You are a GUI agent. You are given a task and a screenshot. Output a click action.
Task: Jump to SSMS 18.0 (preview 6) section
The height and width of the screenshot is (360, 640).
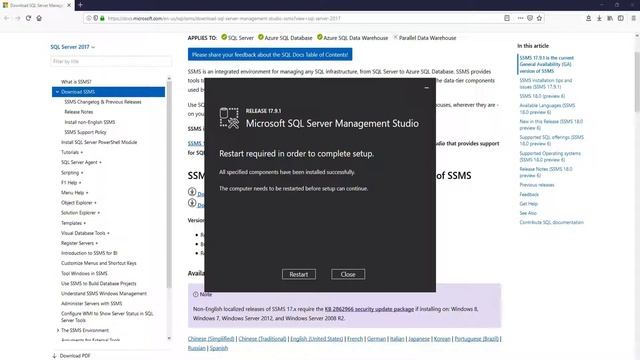coord(542,96)
